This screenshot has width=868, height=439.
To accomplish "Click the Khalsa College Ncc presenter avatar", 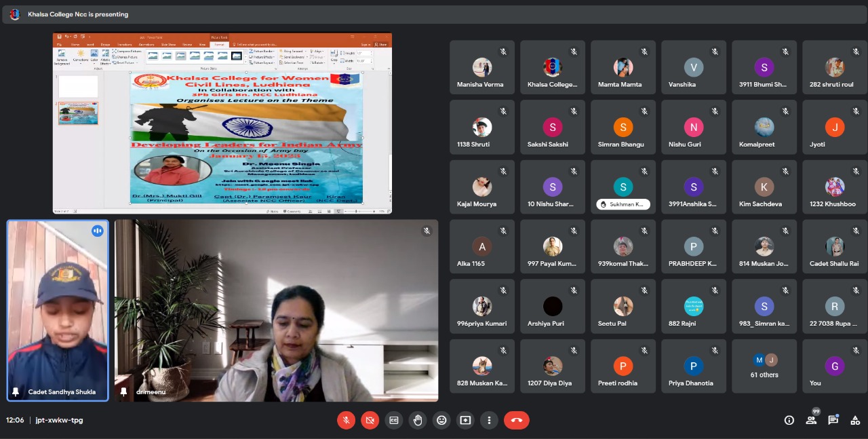I will [15, 14].
